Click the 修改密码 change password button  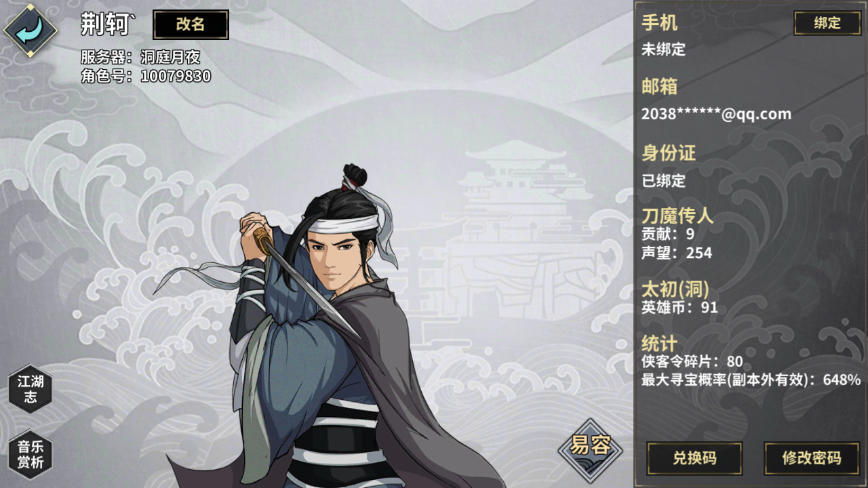point(812,458)
